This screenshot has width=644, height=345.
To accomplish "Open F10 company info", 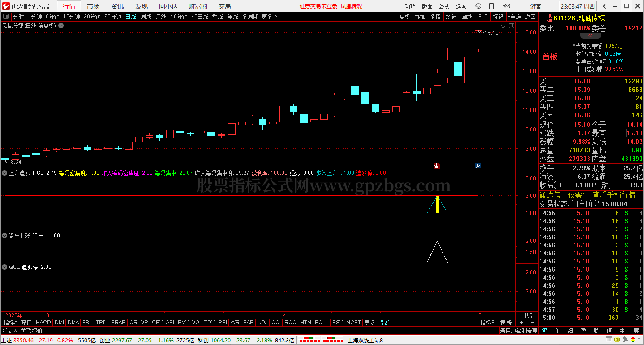I will pos(482,17).
